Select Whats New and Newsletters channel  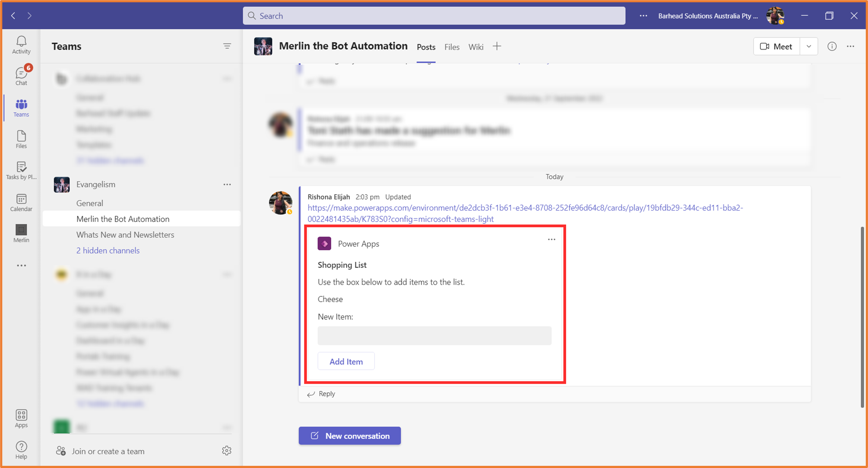pos(125,235)
